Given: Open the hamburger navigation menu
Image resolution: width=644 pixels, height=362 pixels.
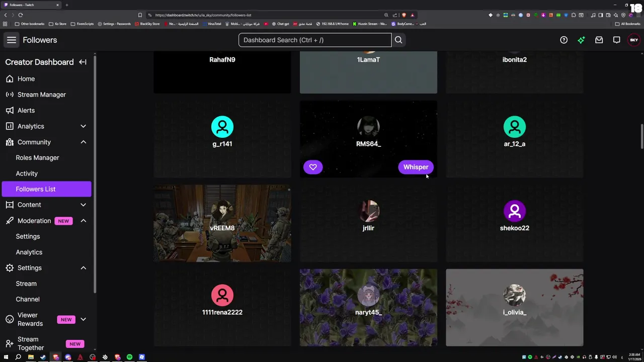Looking at the screenshot, I should coord(11,40).
